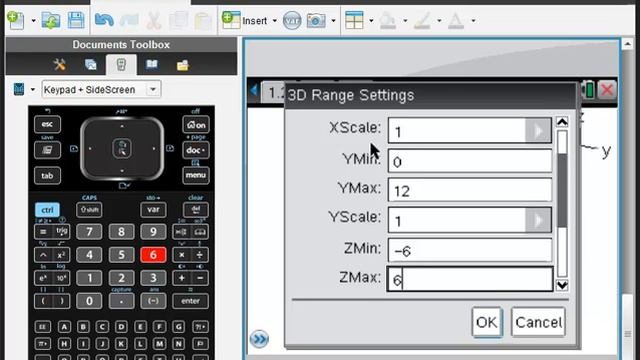
Task: Select the TI-SmartView emulator tab
Action: [x=121, y=64]
